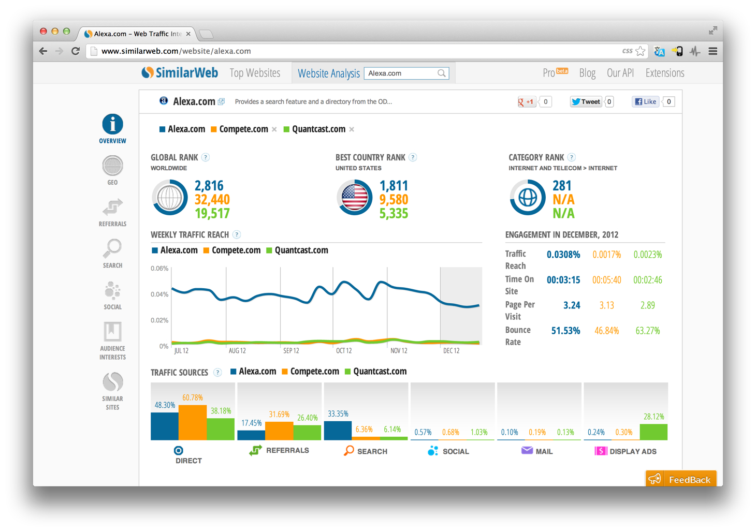This screenshot has height=532, width=756.
Task: Open the Overview section icon
Action: pyautogui.click(x=112, y=124)
